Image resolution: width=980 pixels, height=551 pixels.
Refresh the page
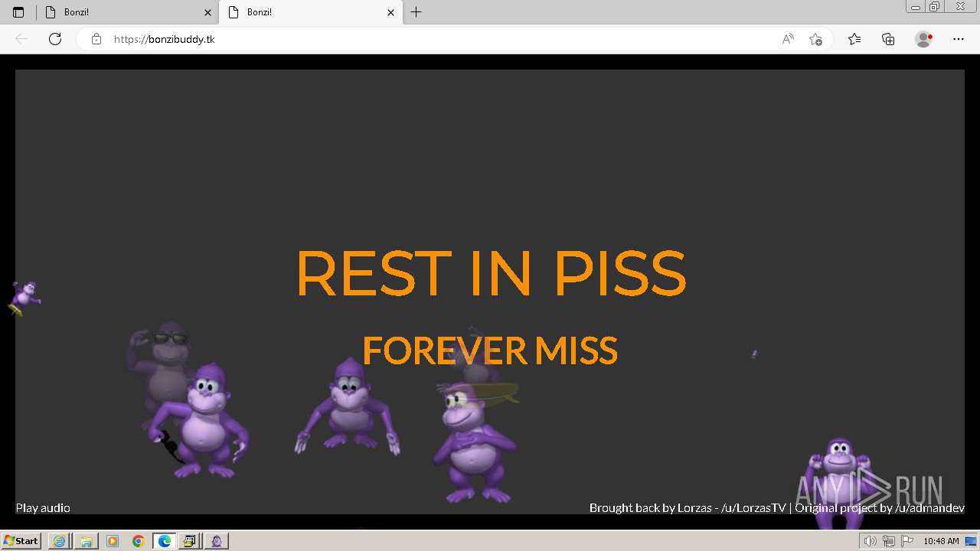pos(55,39)
